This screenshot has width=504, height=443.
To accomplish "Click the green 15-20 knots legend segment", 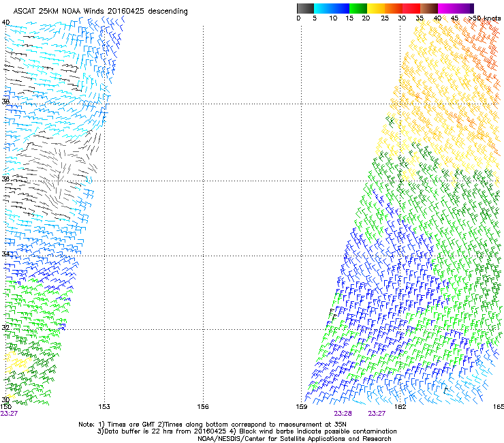I will [358, 8].
